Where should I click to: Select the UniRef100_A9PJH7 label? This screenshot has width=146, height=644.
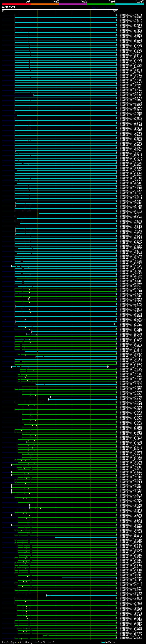click(131, 540)
